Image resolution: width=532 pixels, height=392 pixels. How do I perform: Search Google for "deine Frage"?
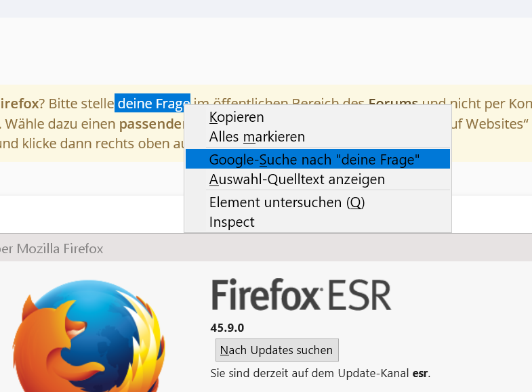(315, 160)
